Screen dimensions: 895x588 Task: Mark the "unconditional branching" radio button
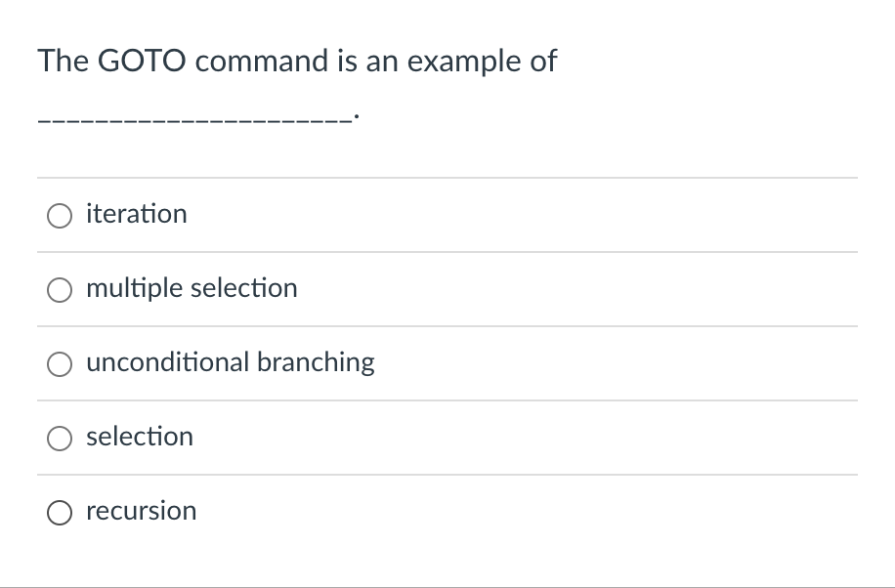click(x=60, y=364)
